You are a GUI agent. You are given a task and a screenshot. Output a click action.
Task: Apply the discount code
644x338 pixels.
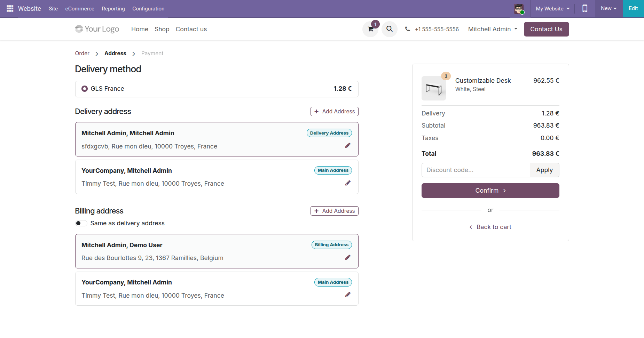pos(544,170)
